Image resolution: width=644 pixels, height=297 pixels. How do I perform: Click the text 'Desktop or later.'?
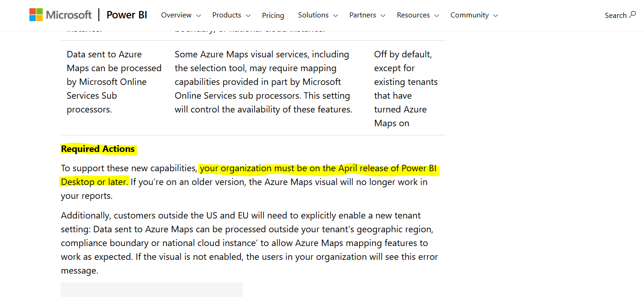click(95, 182)
